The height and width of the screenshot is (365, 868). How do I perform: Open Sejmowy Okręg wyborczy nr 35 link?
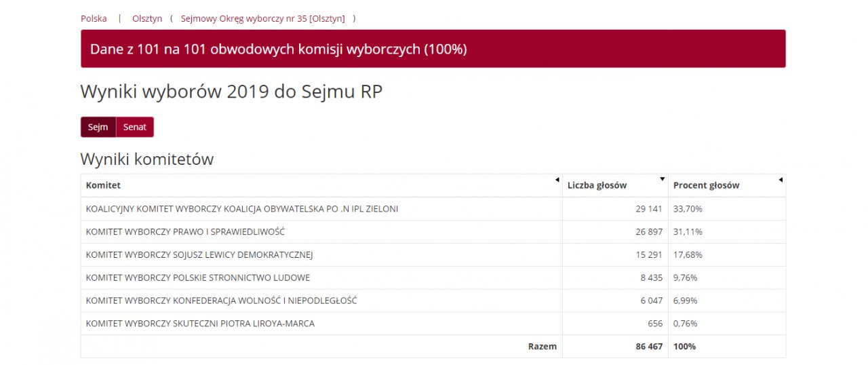[x=263, y=18]
